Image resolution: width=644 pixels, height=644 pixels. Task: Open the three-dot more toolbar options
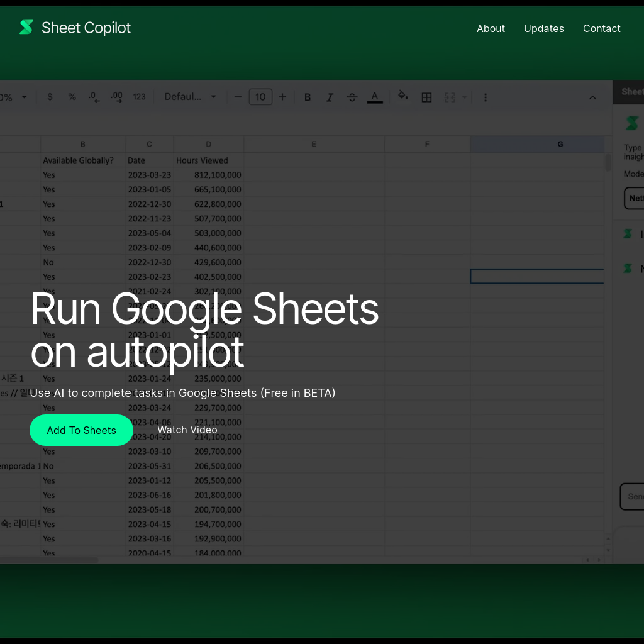pyautogui.click(x=485, y=97)
